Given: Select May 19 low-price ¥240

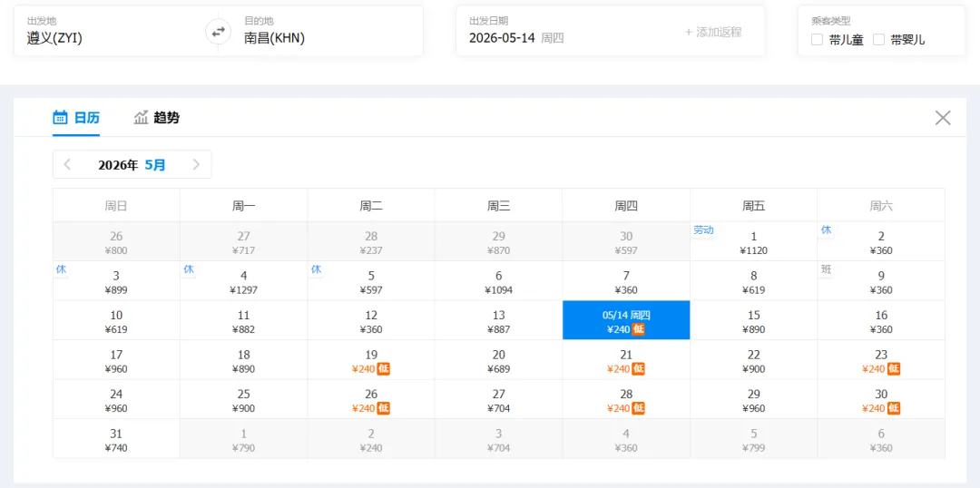Looking at the screenshot, I should [371, 360].
